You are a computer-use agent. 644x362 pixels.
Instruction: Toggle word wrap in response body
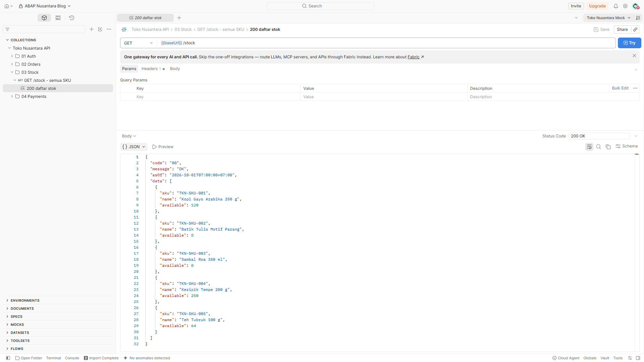click(x=589, y=147)
